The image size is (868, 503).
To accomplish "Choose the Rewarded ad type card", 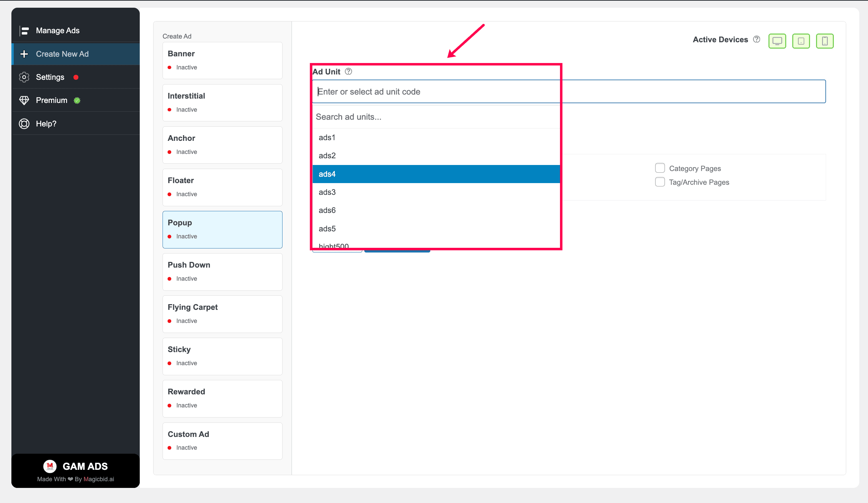I will [223, 398].
